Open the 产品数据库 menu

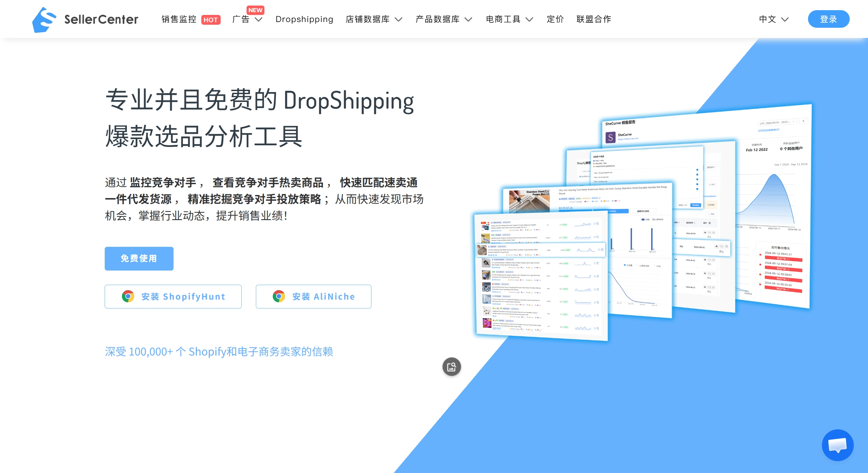438,19
